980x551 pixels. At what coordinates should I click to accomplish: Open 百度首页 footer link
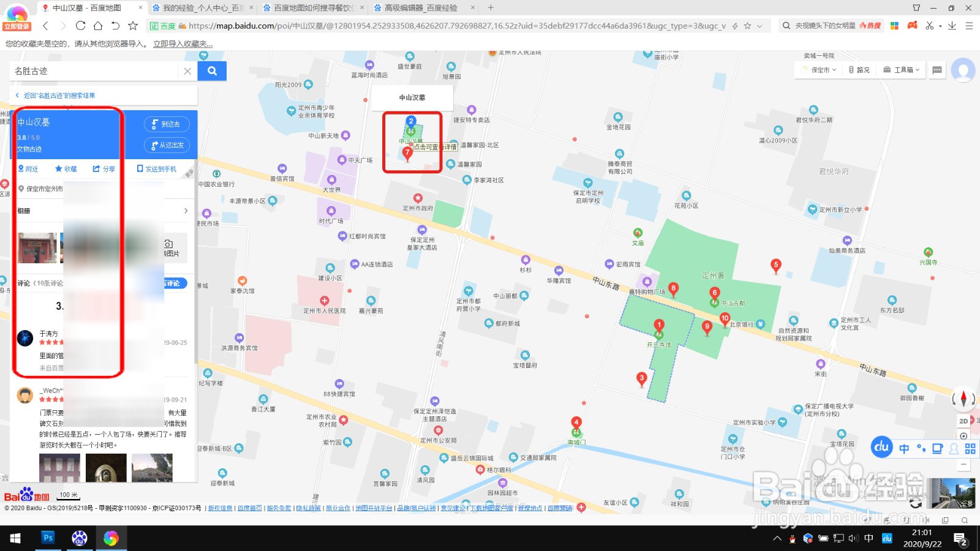pyautogui.click(x=250, y=508)
